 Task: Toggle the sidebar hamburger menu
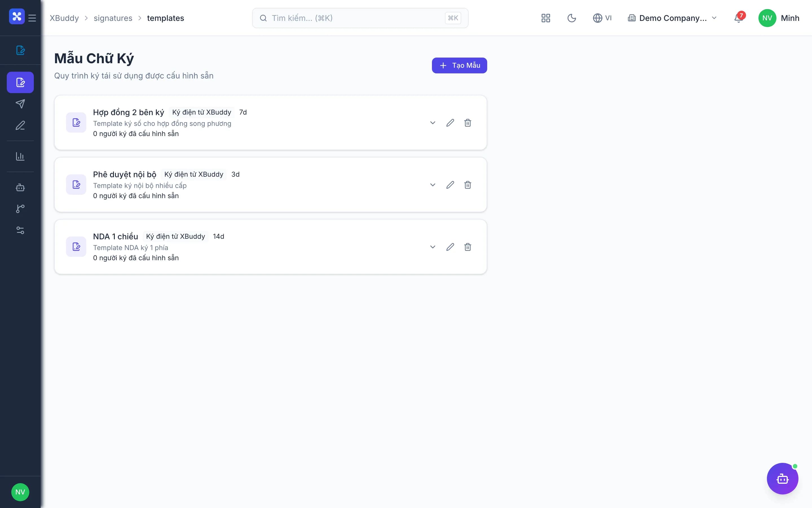32,18
